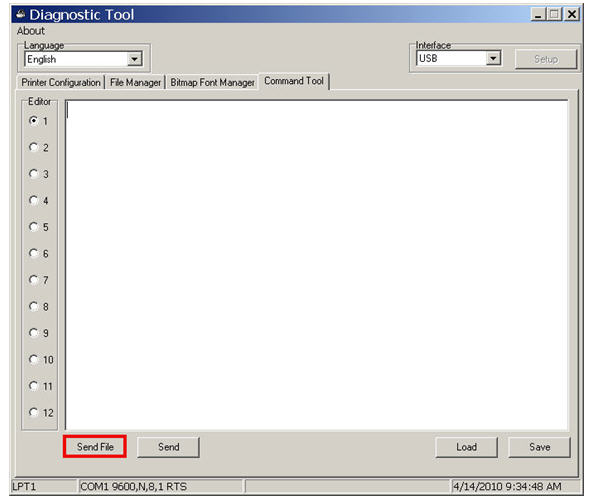Open the Interface dropdown arrow
Viewport: 598px width, 504px height.
click(x=493, y=58)
